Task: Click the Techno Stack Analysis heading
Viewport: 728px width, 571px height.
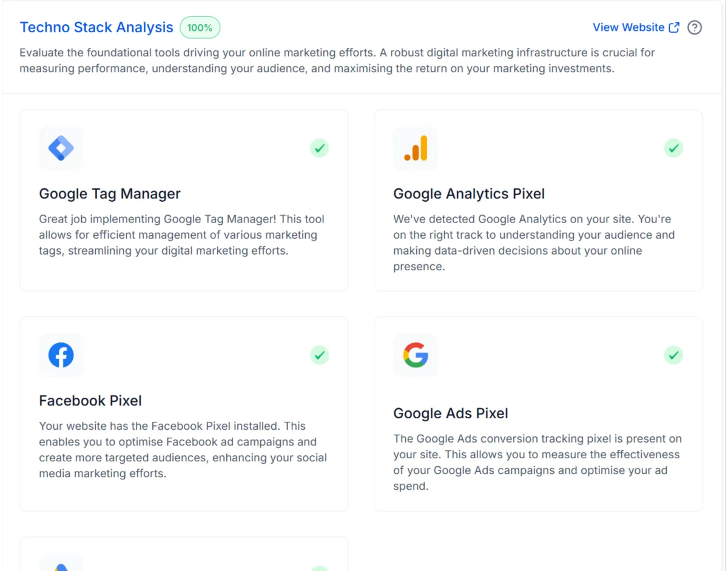Action: (x=96, y=28)
